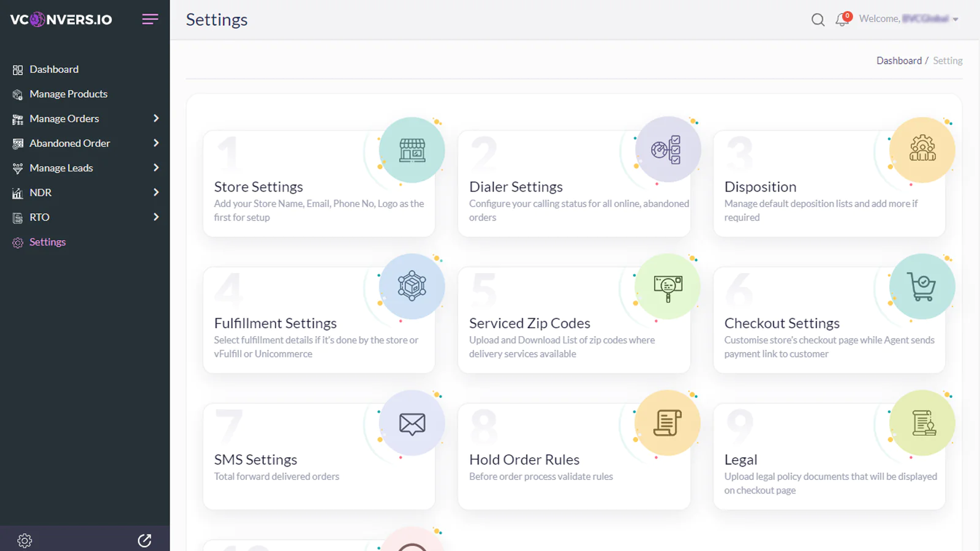The height and width of the screenshot is (551, 980).
Task: Click the Manage Orders sidebar icon
Action: coord(18,119)
